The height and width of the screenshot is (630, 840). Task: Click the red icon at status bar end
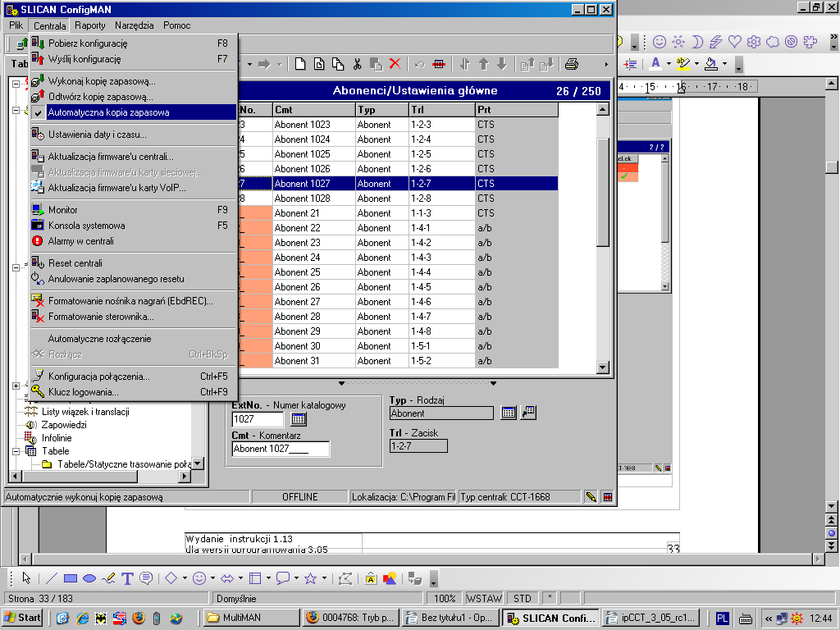click(x=608, y=496)
